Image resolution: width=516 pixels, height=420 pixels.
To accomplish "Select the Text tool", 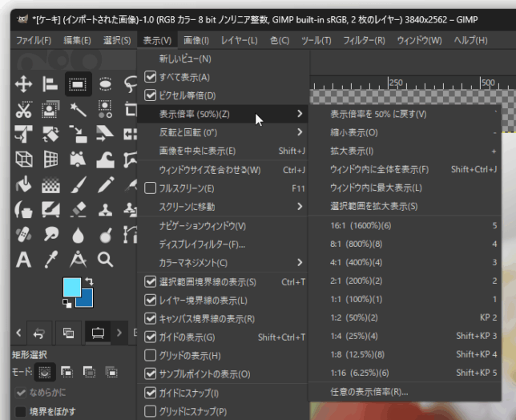I will pos(23,260).
